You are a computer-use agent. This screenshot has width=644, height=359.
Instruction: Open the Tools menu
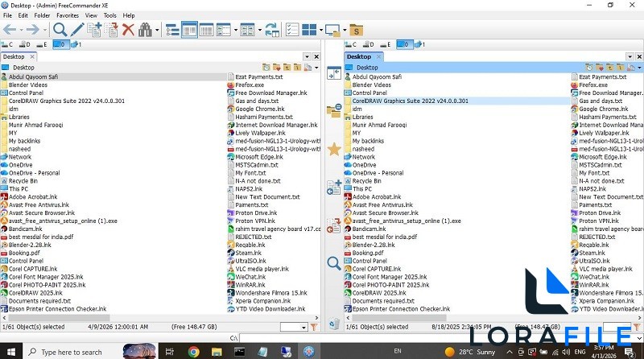coord(109,15)
